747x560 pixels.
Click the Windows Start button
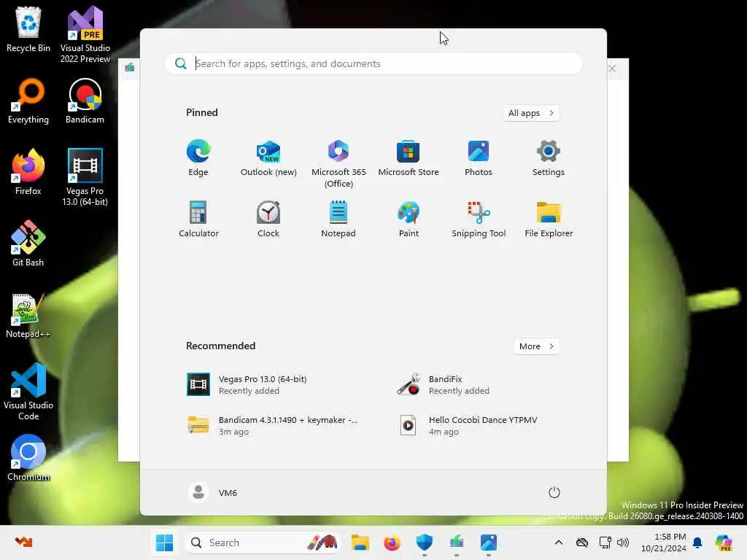(164, 542)
